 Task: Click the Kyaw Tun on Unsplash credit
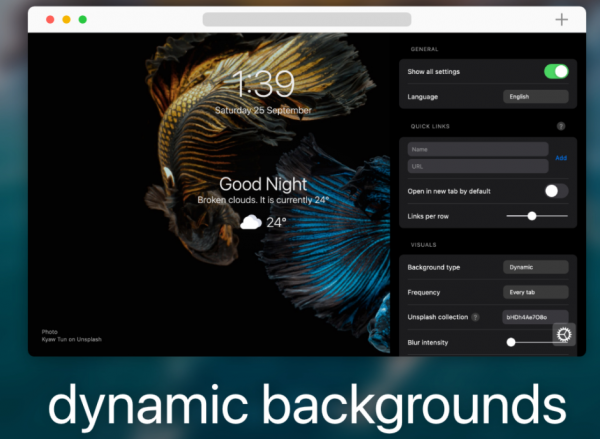click(72, 339)
